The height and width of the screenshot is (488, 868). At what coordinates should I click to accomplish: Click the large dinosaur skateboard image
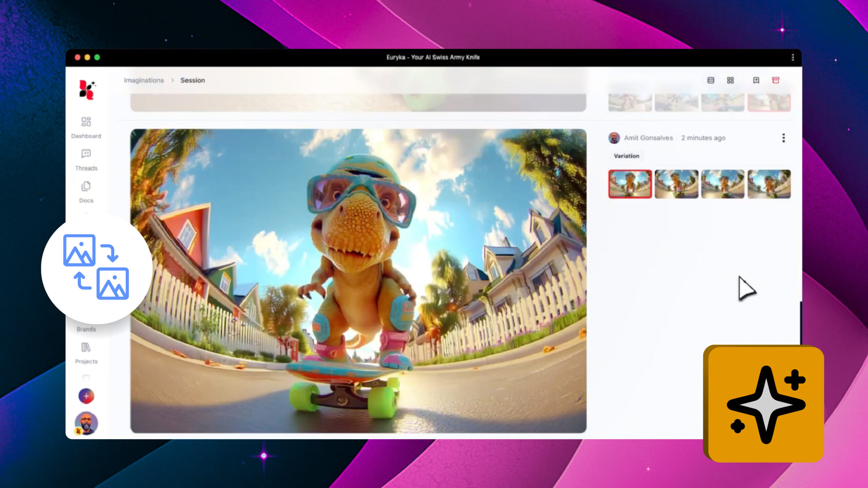358,281
